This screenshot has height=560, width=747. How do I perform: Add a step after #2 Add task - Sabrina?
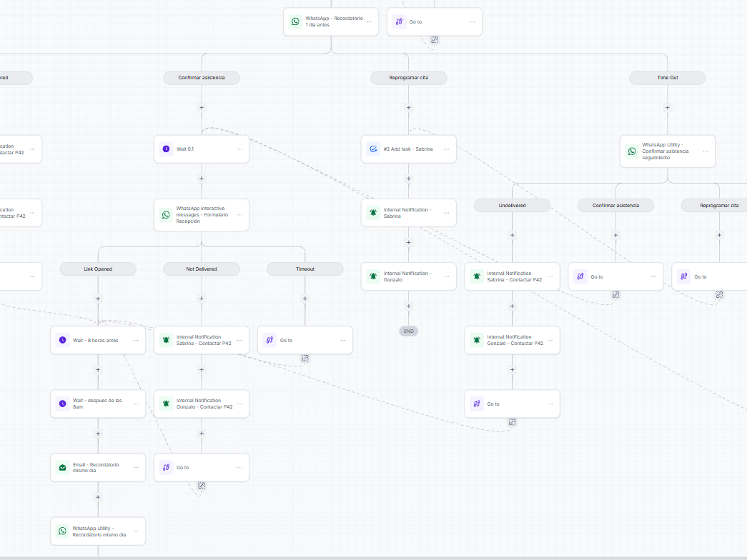pos(409,179)
